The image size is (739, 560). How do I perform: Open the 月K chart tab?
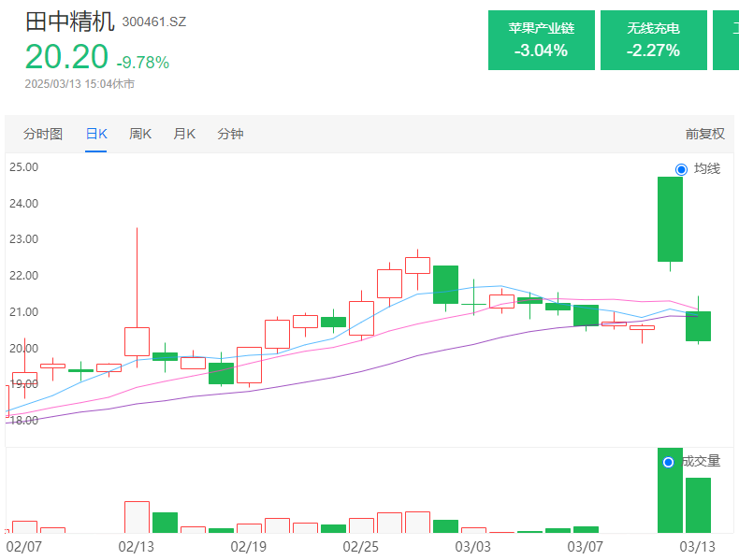(183, 134)
